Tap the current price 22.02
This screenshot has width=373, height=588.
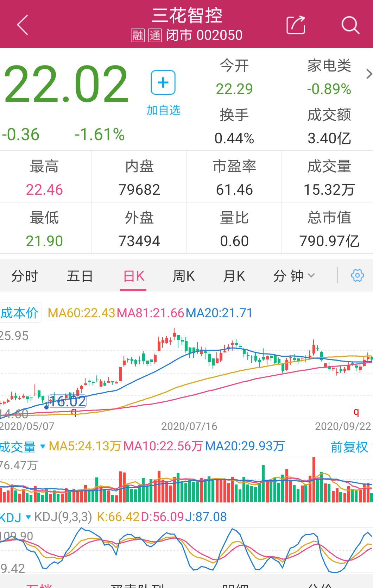[x=66, y=85]
